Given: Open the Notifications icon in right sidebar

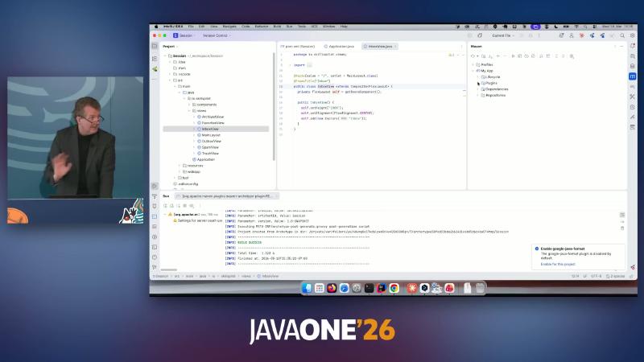Looking at the screenshot, I should [633, 46].
